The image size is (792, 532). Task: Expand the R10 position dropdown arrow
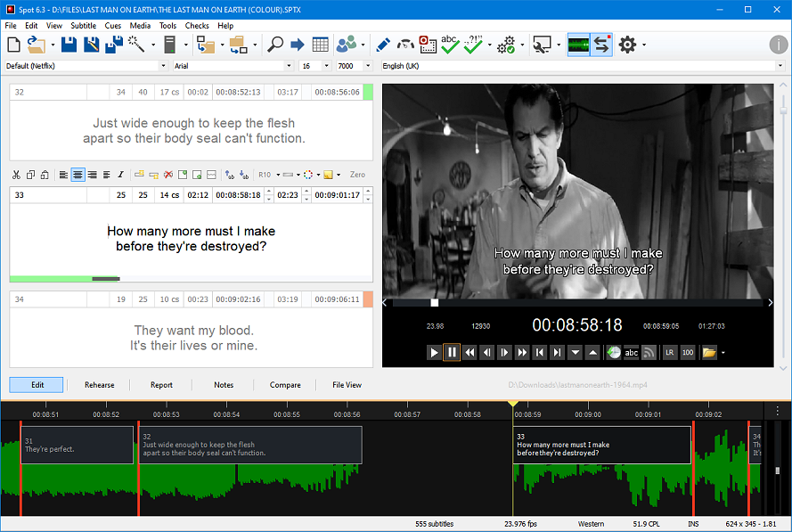(278, 175)
